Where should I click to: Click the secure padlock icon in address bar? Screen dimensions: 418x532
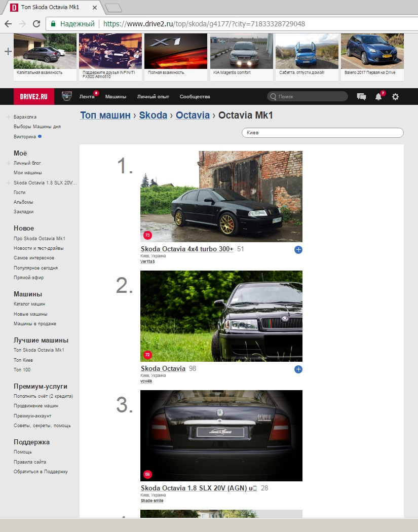[x=53, y=24]
